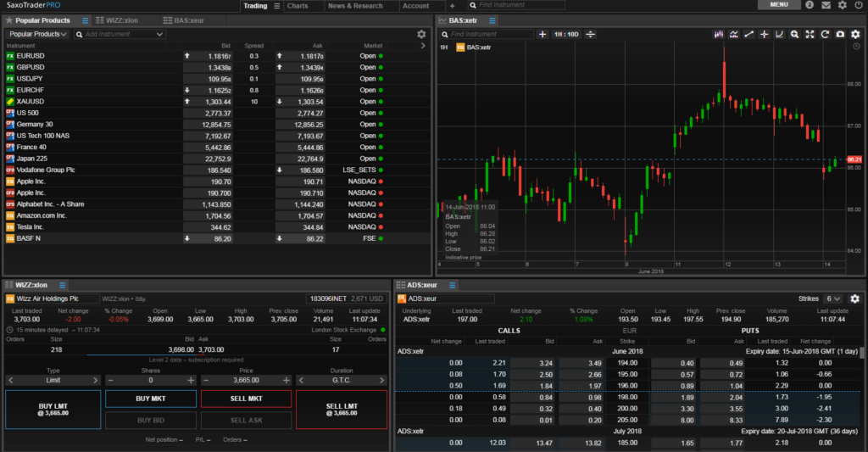The height and width of the screenshot is (452, 868).
Task: Switch to the WIZZ:xlon watchlist tab
Action: (122, 20)
